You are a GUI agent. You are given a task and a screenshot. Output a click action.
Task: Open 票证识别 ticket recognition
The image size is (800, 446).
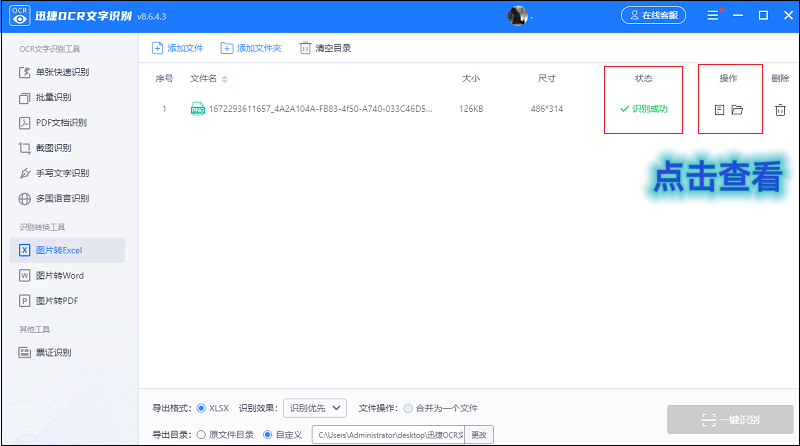pos(45,352)
